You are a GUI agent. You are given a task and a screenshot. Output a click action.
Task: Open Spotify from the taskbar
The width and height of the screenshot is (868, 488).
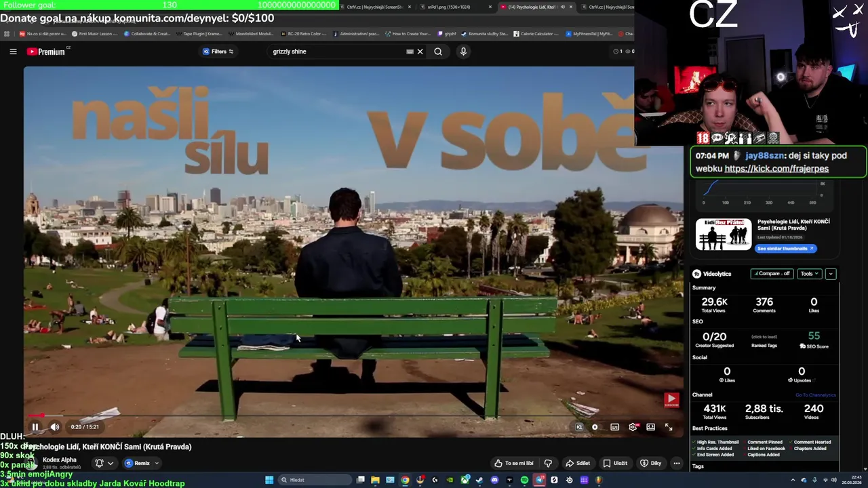[524, 480]
